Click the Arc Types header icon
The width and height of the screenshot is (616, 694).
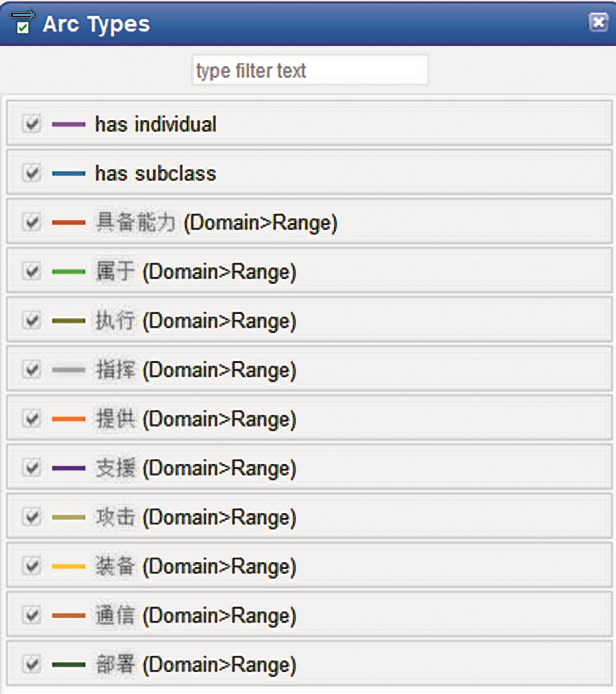(23, 22)
